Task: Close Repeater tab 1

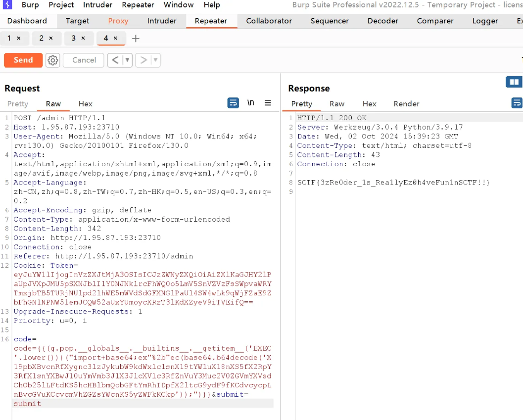Action: pos(19,39)
